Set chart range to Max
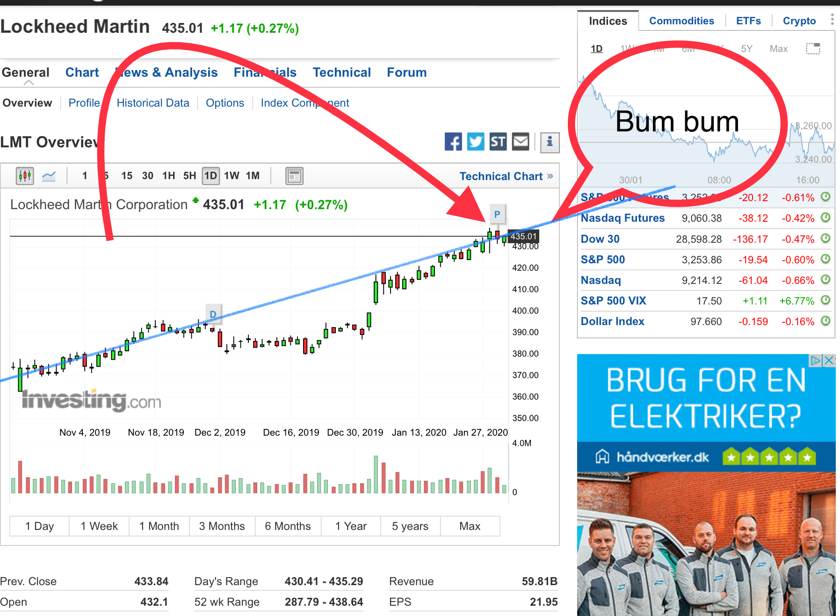 (470, 526)
